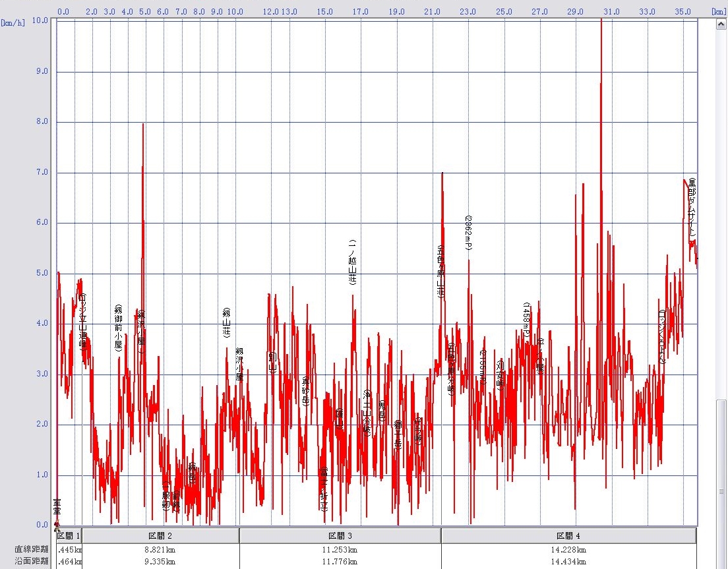Click the scrollbar up arrow button
The image size is (728, 569).
721,22
